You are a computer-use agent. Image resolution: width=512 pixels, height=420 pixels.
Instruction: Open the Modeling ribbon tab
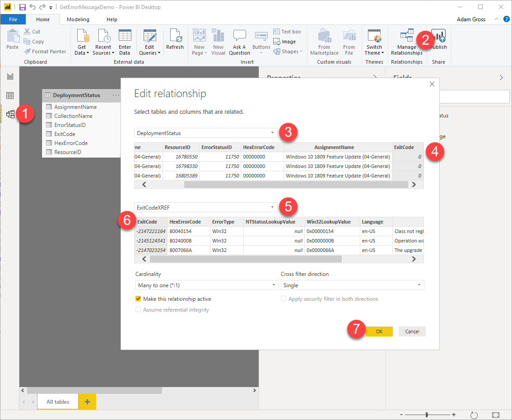[78, 19]
